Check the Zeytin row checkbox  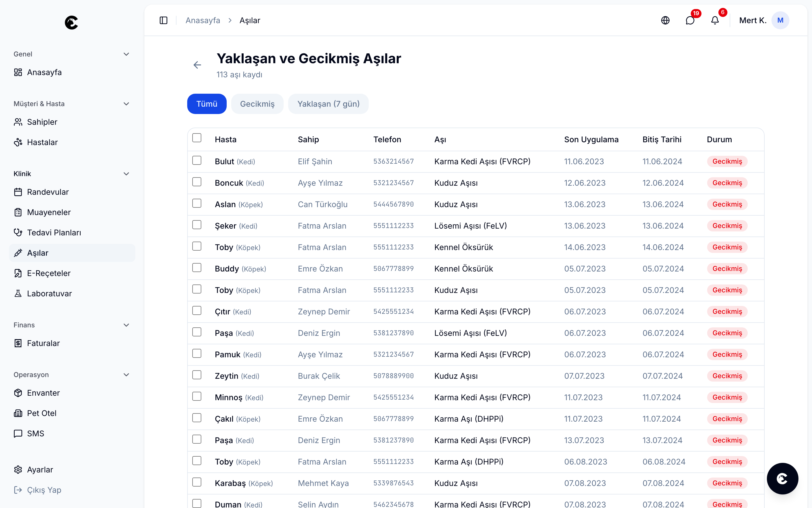click(x=197, y=375)
